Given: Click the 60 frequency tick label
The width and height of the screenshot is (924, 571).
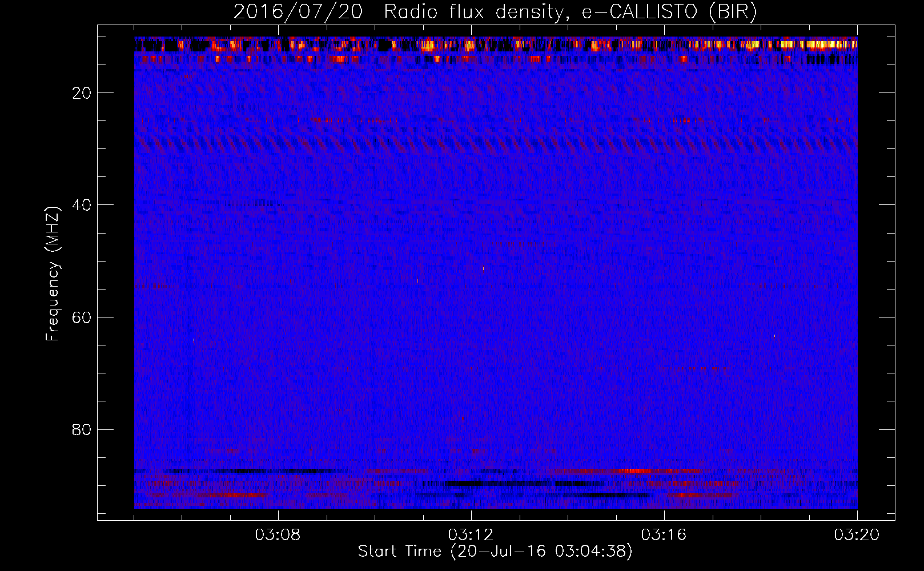Looking at the screenshot, I should pyautogui.click(x=82, y=317).
